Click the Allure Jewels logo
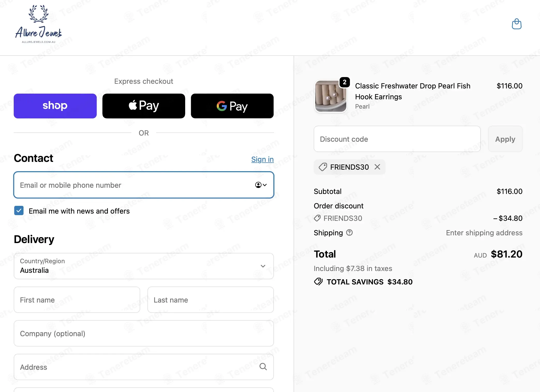This screenshot has width=540, height=392. coord(39,24)
